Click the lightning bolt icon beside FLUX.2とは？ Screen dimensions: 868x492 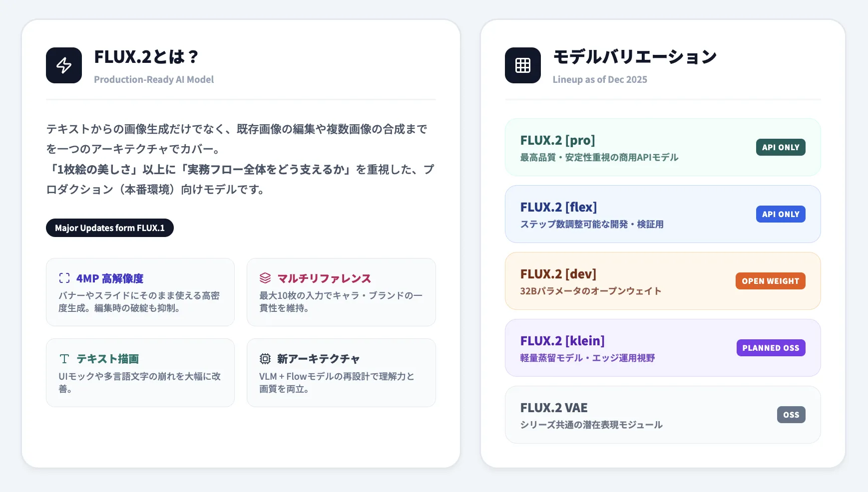(63, 65)
